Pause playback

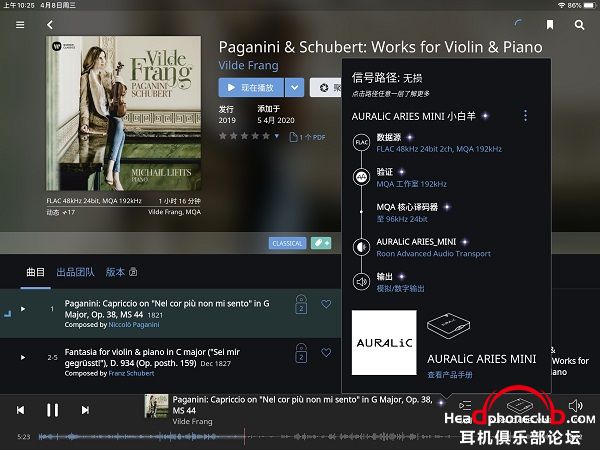[52, 410]
